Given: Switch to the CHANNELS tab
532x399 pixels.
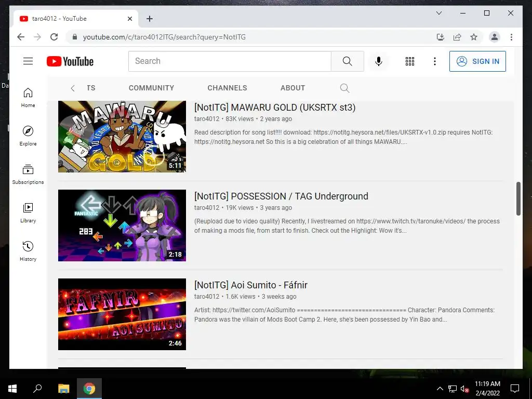Looking at the screenshot, I should click(228, 88).
